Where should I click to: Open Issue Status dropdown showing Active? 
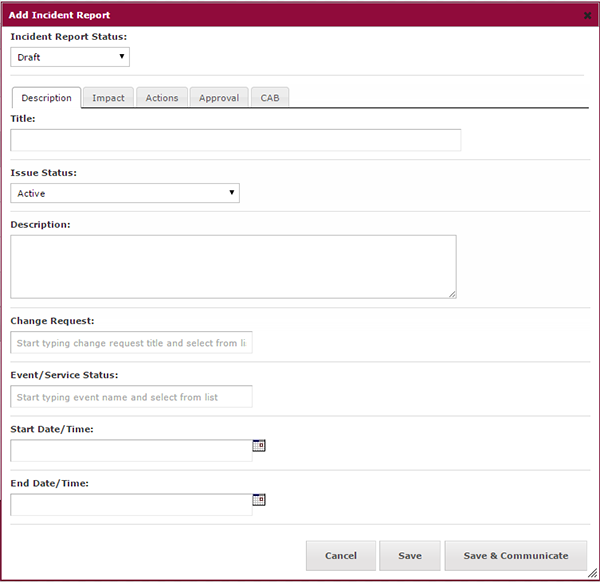coord(125,193)
